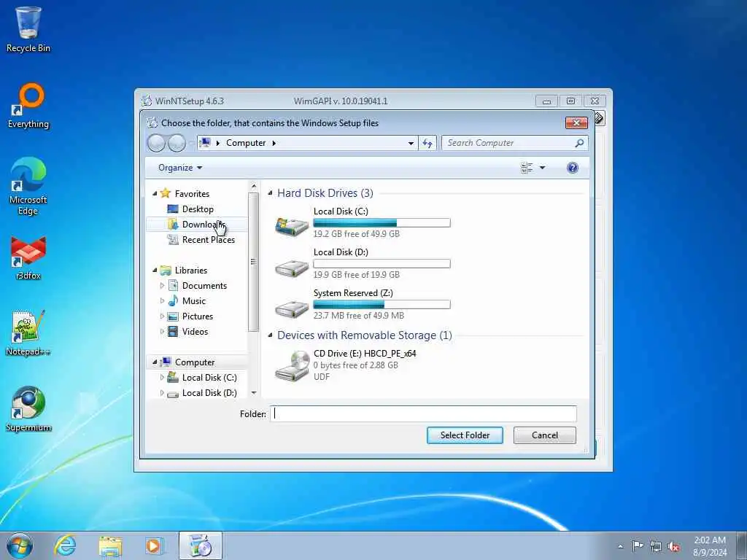The width and height of the screenshot is (747, 560).
Task: Select Local Disk (D:) drive icon
Action: point(292,268)
